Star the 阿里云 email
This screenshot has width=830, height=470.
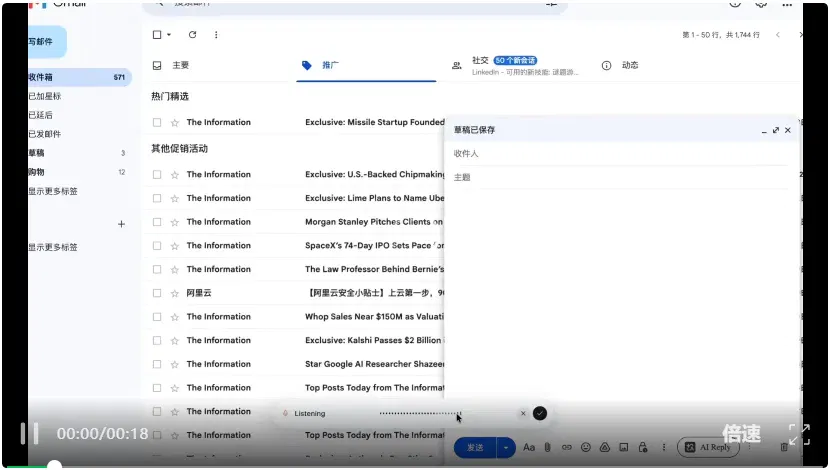pyautogui.click(x=175, y=293)
